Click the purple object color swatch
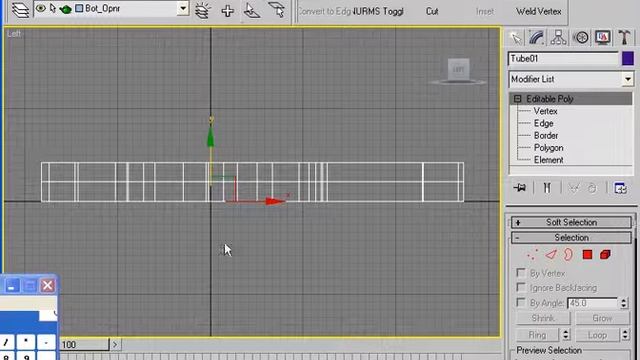The height and width of the screenshot is (360, 640). click(x=628, y=58)
